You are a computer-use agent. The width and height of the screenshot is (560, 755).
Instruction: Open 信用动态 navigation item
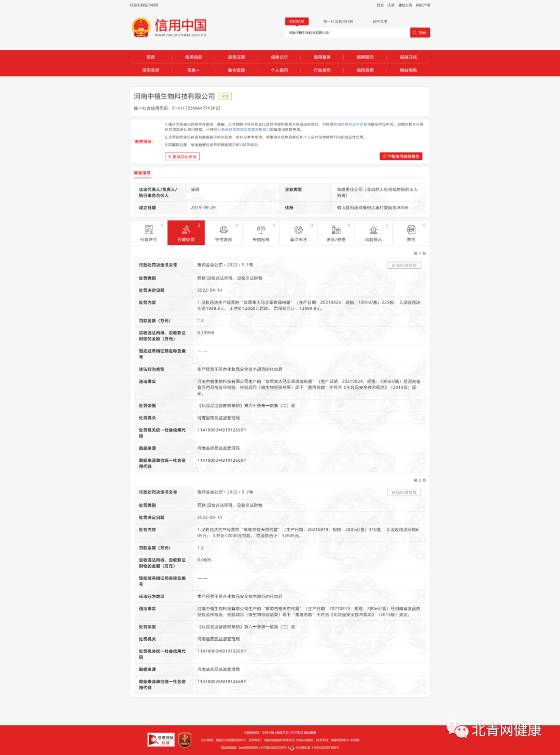[x=193, y=57]
